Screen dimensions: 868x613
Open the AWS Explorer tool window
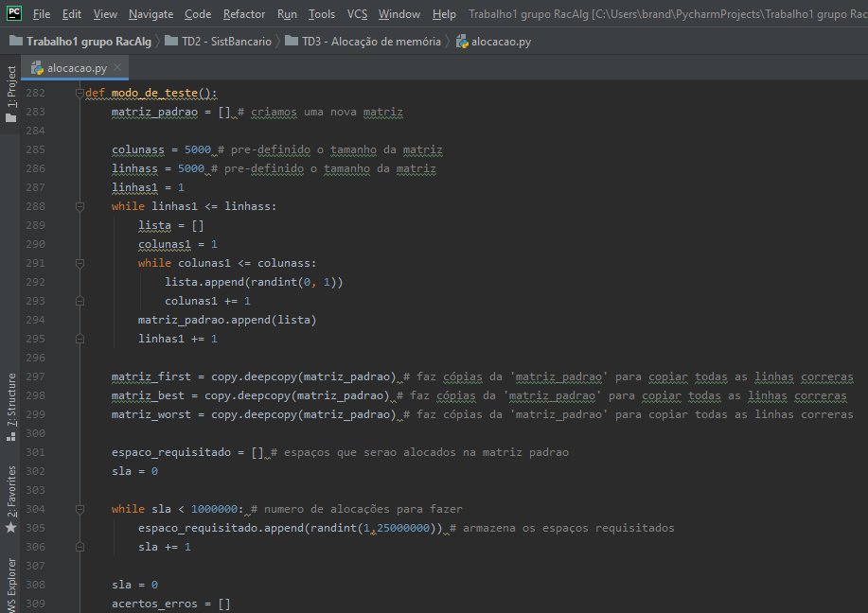pos(11,585)
